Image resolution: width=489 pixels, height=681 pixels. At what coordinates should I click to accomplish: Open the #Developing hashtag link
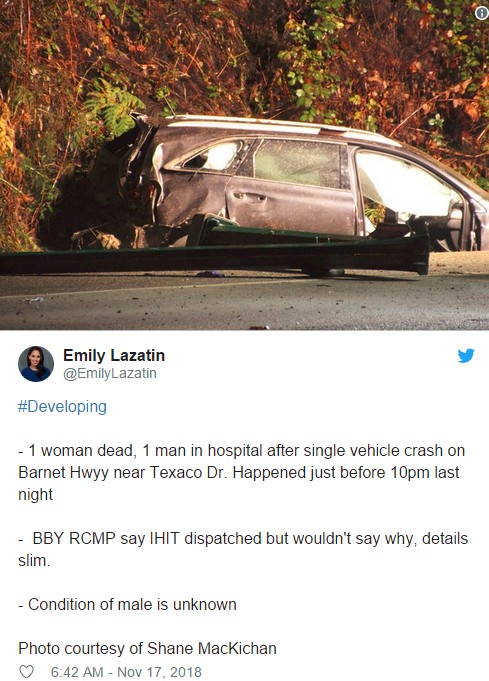pos(62,407)
